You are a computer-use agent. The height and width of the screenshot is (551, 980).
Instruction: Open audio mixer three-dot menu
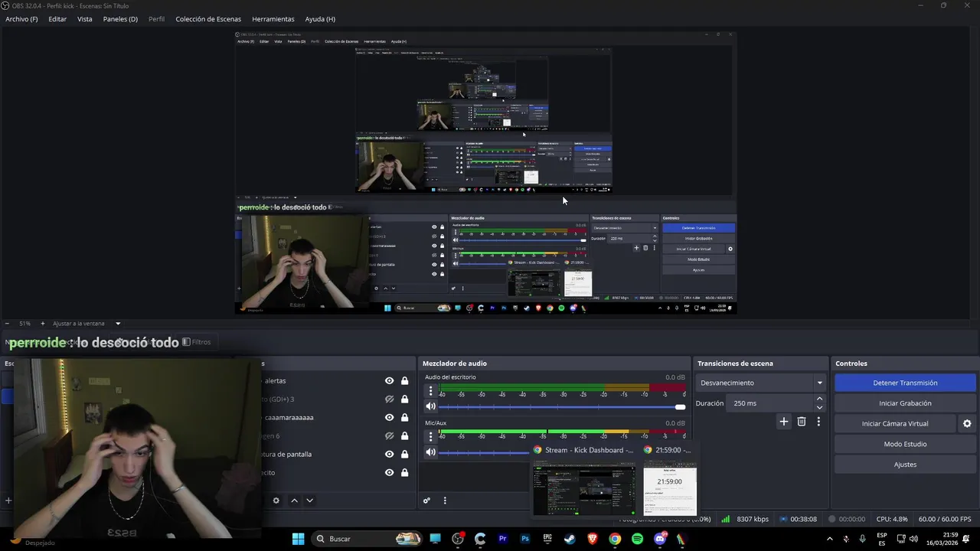click(x=445, y=500)
